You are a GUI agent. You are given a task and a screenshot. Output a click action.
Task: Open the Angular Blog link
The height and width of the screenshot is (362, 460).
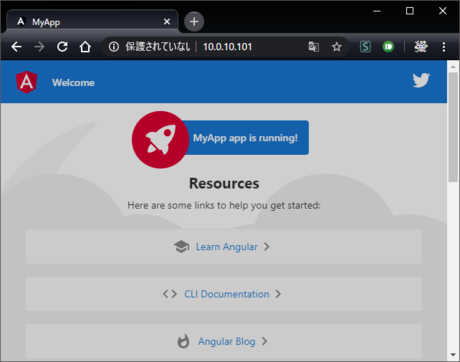pyautogui.click(x=224, y=341)
